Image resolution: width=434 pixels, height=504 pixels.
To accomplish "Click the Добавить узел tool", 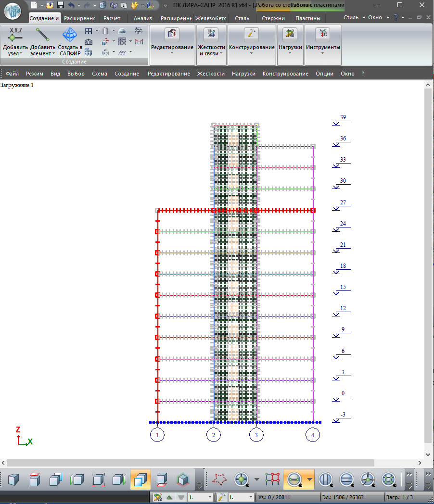I will (15, 41).
